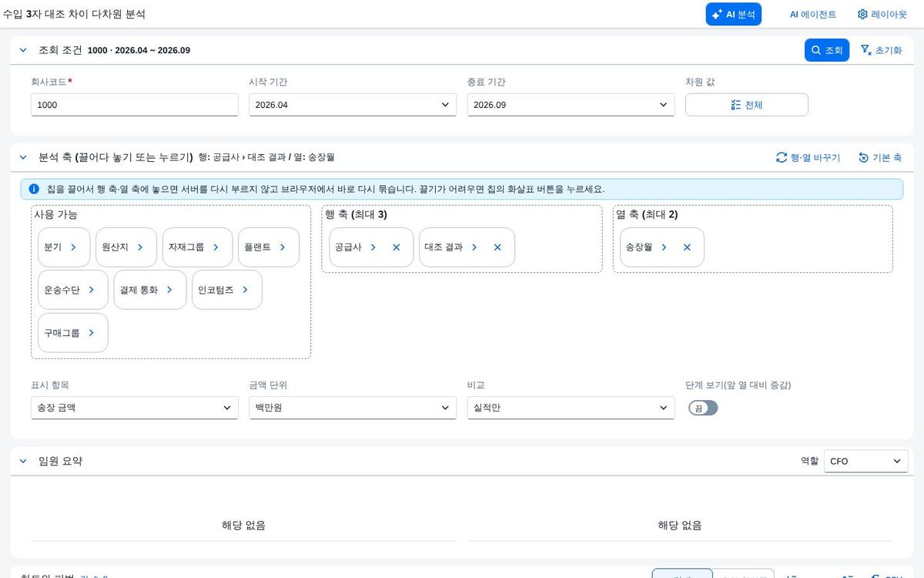The image size is (924, 578).
Task: Select the 원산지 chip label
Action: pyautogui.click(x=115, y=247)
